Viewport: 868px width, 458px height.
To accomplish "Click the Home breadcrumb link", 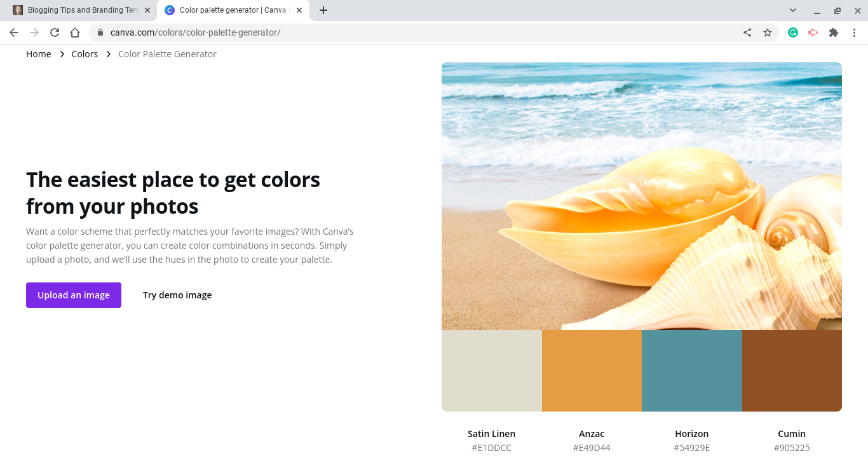I will (x=39, y=54).
